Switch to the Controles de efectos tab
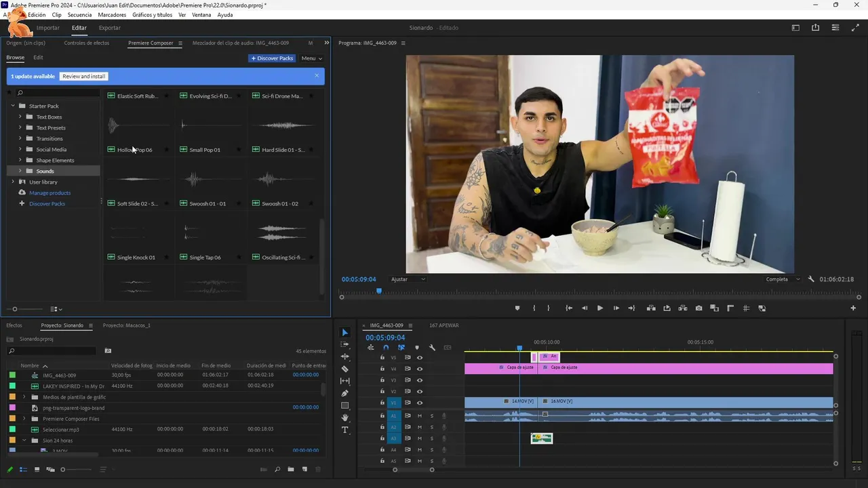Screen dimensions: 868x488 pos(86,43)
